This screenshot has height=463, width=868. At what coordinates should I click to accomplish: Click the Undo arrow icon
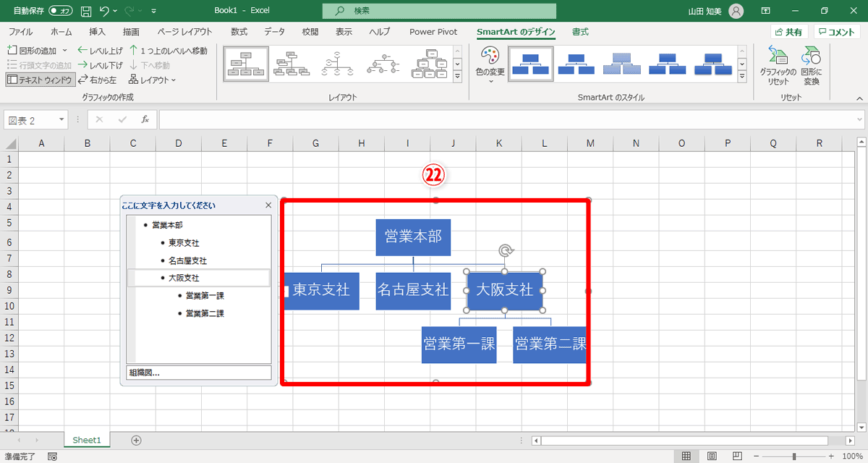pos(105,11)
